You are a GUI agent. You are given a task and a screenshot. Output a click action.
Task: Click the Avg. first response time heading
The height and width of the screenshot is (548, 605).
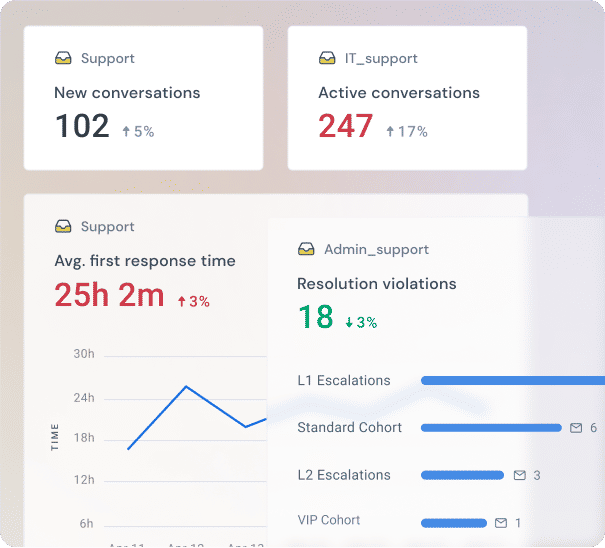click(x=145, y=261)
